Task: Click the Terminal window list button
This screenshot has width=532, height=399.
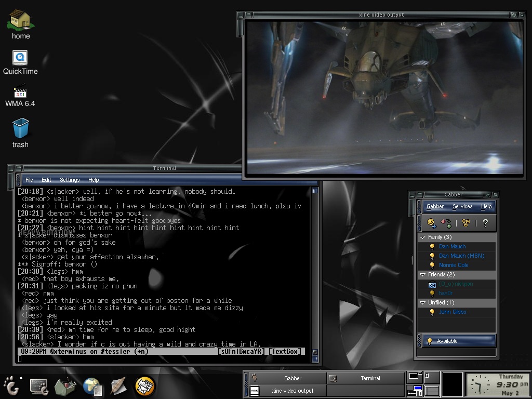Action: click(x=366, y=378)
